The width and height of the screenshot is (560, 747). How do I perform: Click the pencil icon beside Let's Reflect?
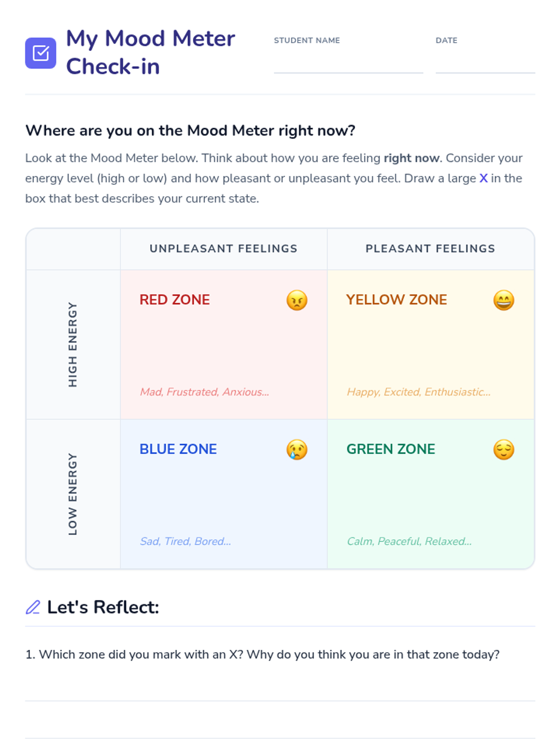pos(33,607)
